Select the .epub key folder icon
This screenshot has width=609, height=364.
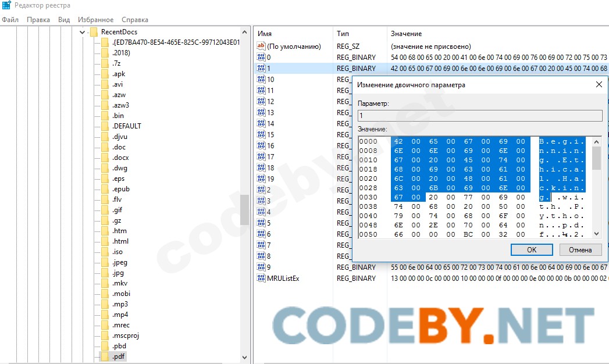click(x=105, y=189)
